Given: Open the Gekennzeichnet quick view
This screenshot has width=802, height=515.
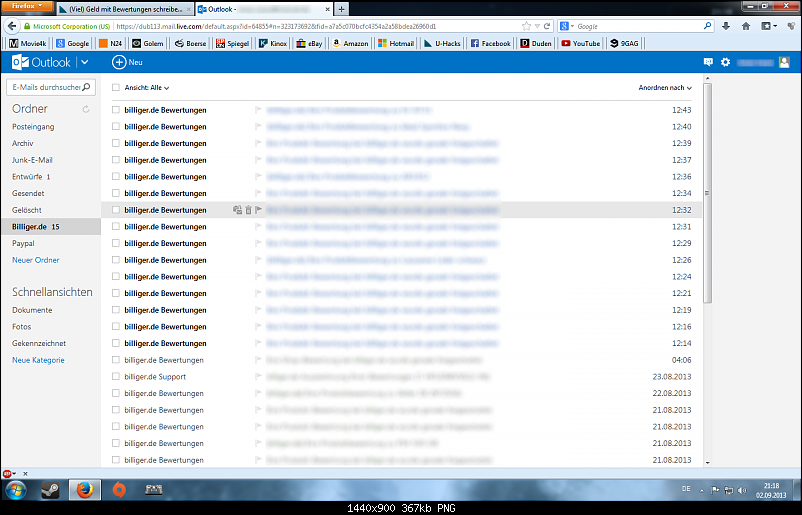Looking at the screenshot, I should click(x=39, y=343).
